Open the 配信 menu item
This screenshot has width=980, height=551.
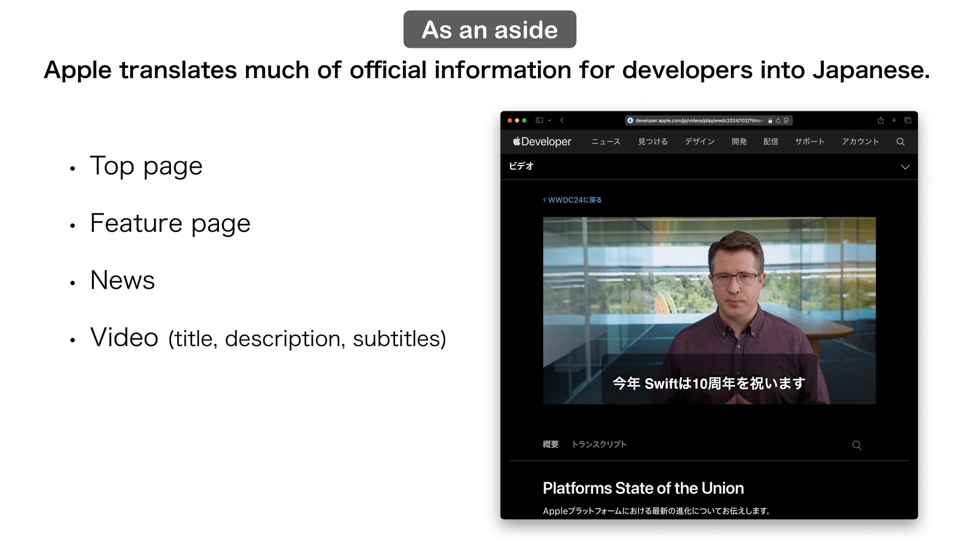click(771, 141)
